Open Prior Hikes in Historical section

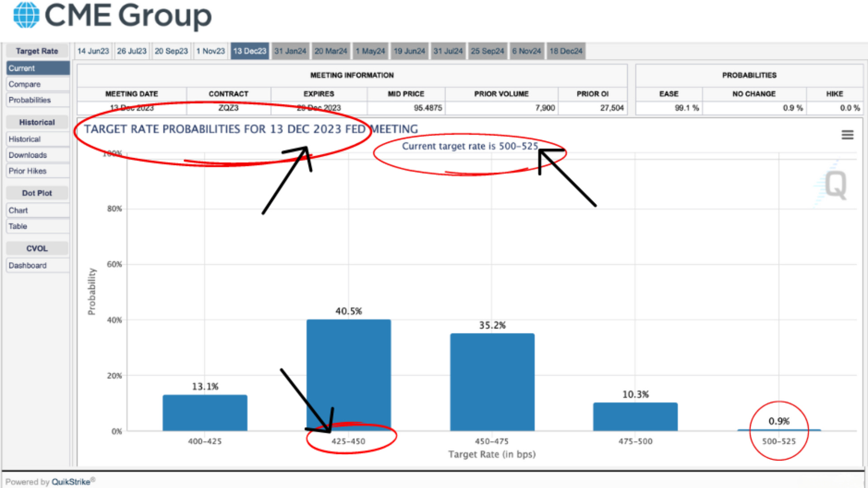click(28, 171)
